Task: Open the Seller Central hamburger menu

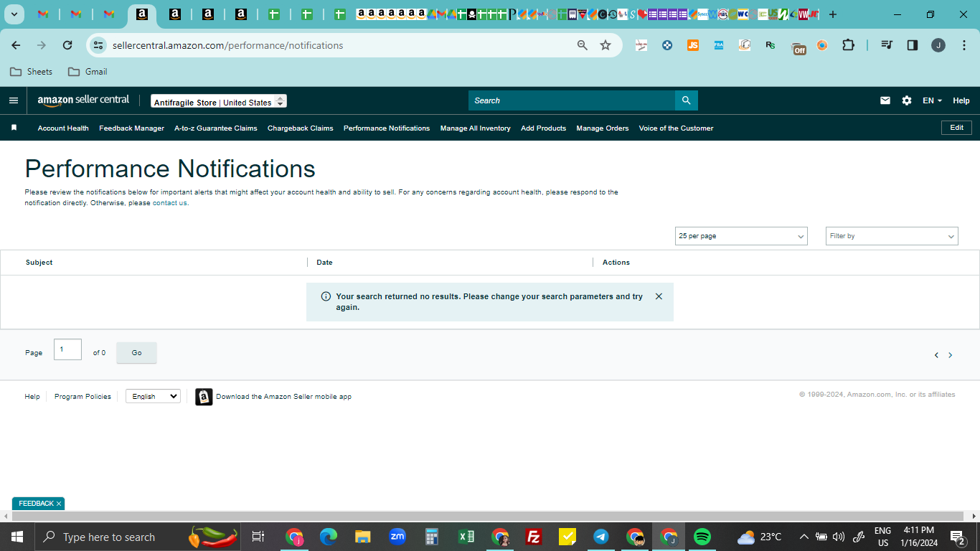Action: pos(14,100)
